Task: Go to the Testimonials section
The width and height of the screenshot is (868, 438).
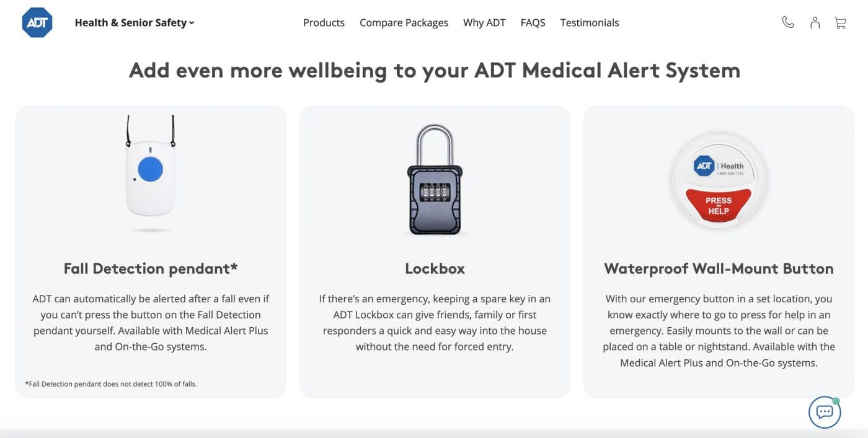Action: [589, 22]
